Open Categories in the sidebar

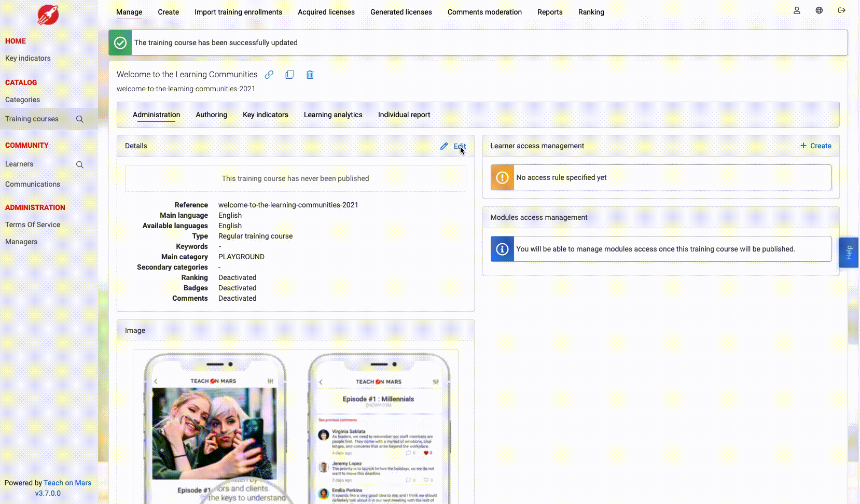22,100
